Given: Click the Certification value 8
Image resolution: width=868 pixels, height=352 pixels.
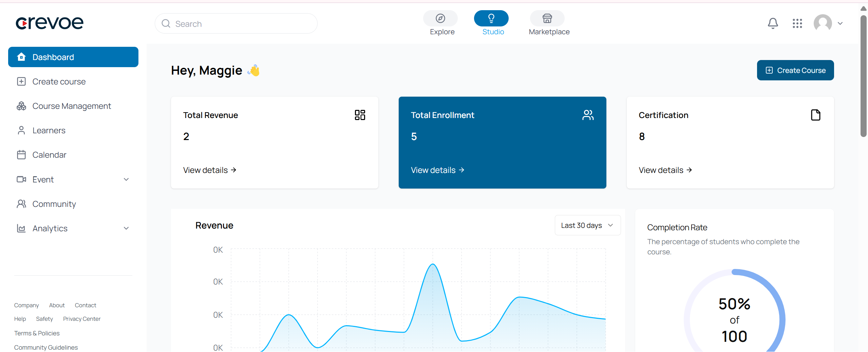Looking at the screenshot, I should [x=642, y=136].
